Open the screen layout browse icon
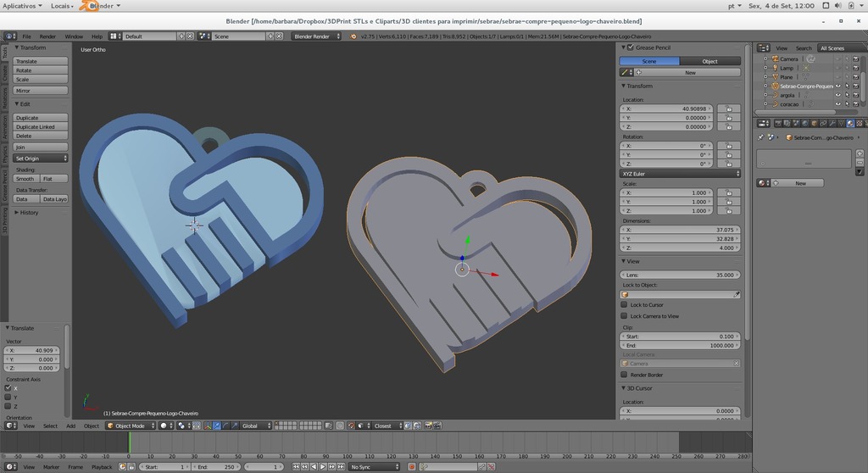Viewport: 868px width, 473px height. click(114, 36)
